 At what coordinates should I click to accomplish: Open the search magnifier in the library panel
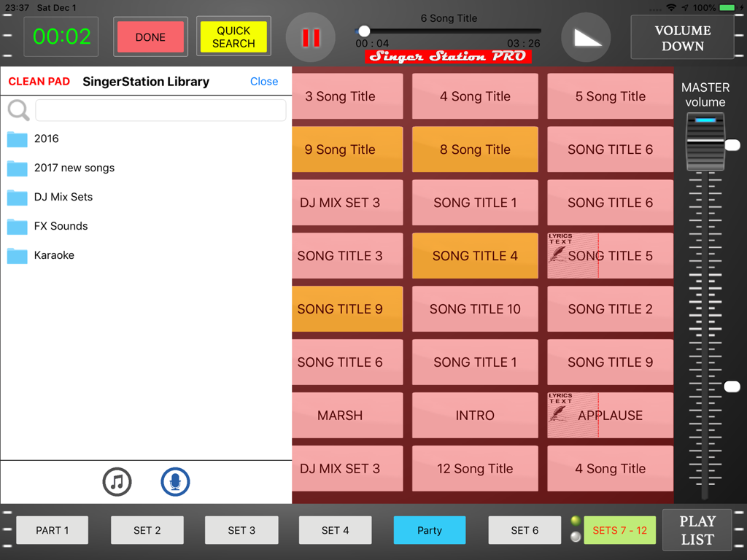coord(18,110)
